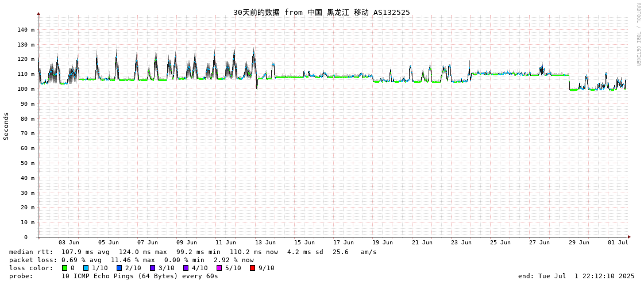Viewport: 644px width, 284px height.
Task: Click the graph title with AS132525
Action: 322,12
